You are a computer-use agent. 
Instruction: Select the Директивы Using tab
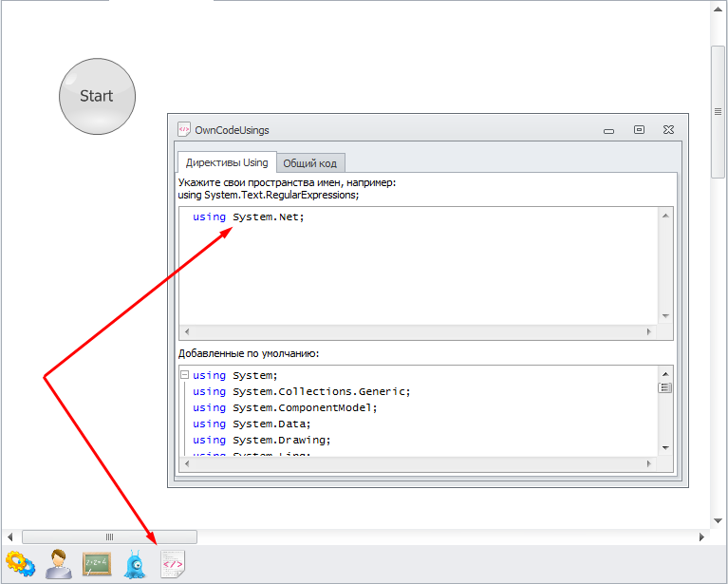(x=227, y=162)
